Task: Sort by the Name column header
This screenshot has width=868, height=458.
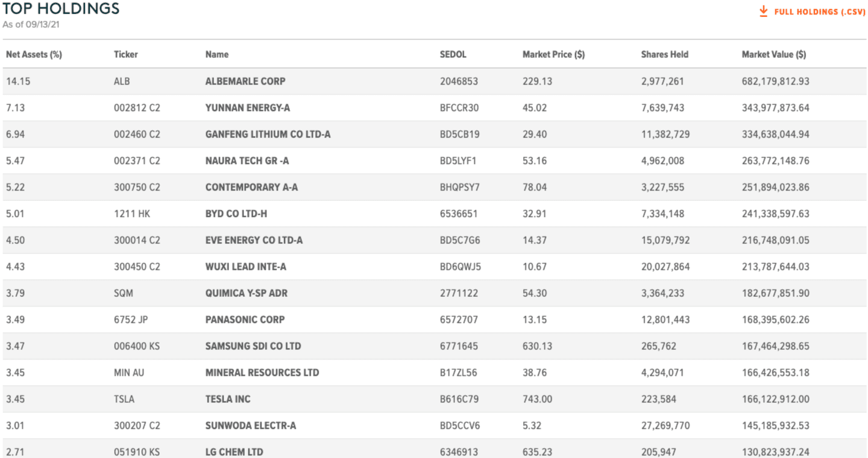Action: click(216, 54)
